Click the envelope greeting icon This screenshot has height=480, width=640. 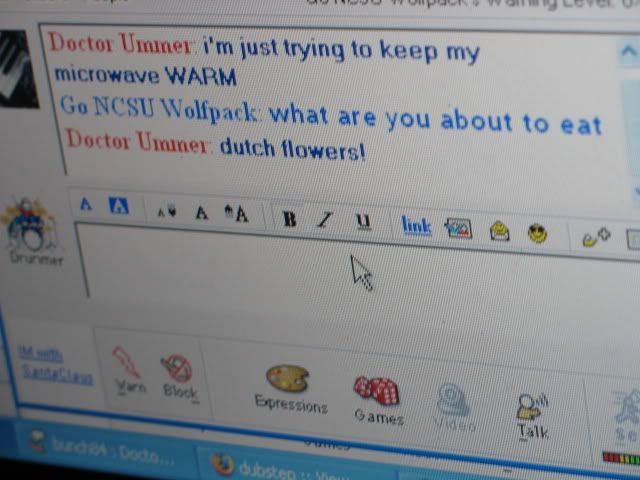coord(499,231)
